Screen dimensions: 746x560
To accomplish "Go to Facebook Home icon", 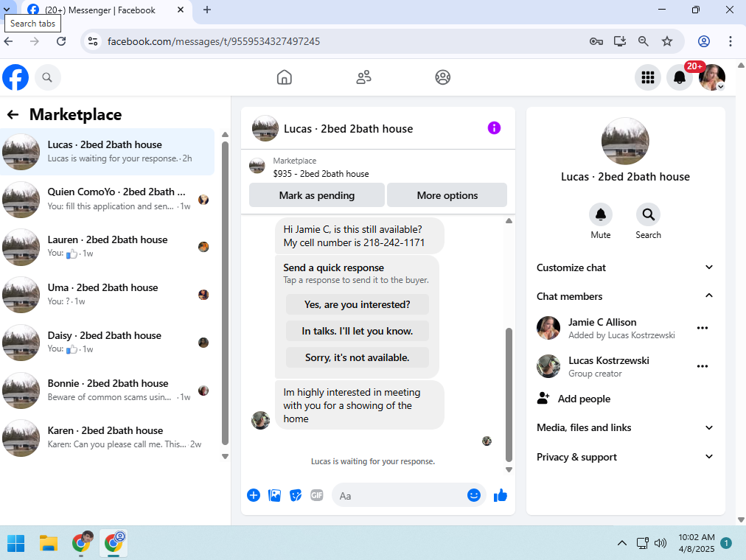I will 284,77.
